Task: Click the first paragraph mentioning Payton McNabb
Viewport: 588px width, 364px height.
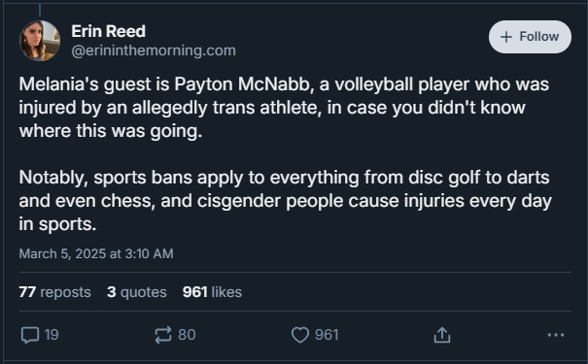Action: pyautogui.click(x=284, y=108)
